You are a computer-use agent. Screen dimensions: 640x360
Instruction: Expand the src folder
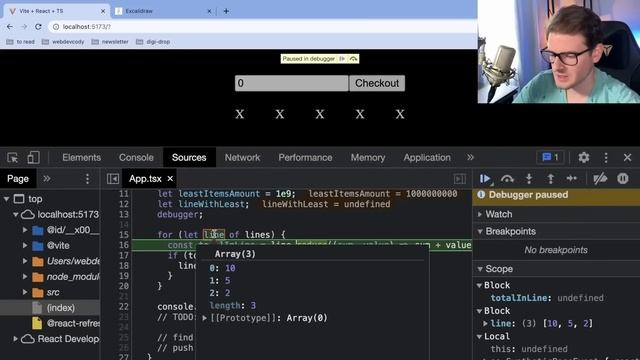[25, 292]
